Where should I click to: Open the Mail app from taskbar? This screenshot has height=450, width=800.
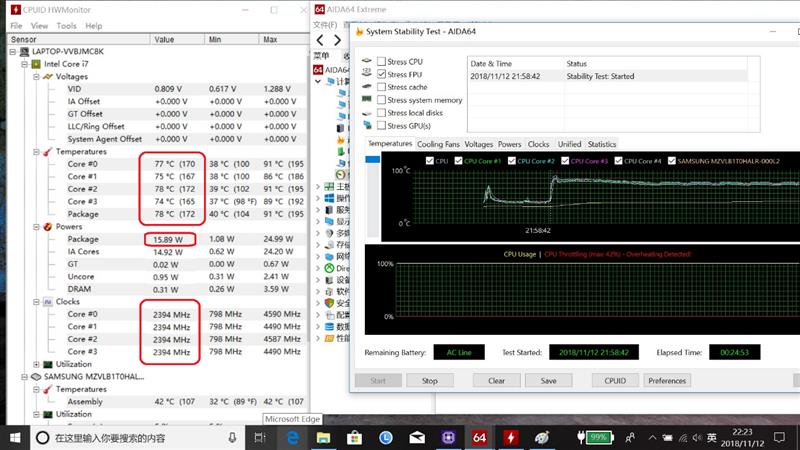point(417,438)
